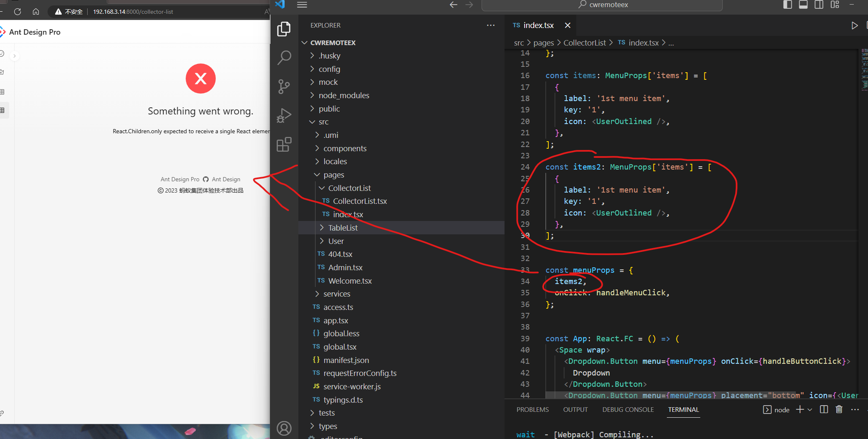
Task: Open the Extensions view
Action: coord(284,144)
